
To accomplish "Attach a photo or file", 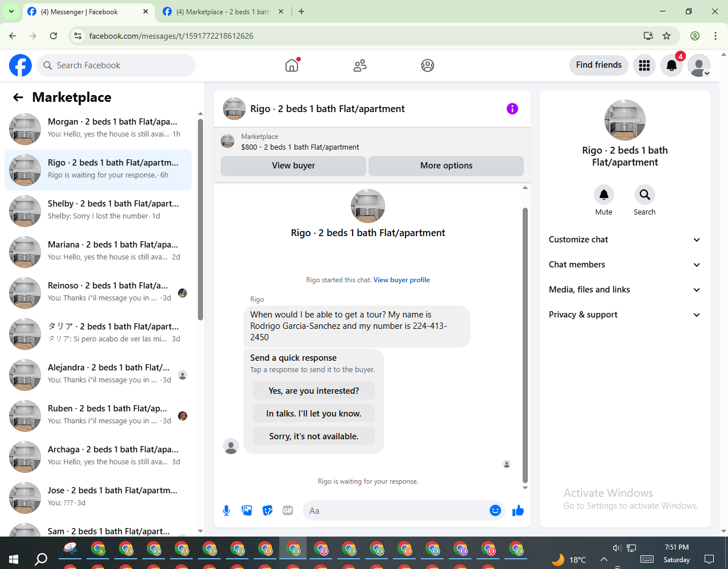I will point(247,510).
